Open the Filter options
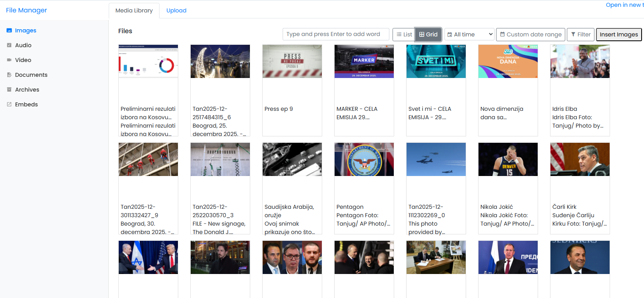 click(x=580, y=34)
